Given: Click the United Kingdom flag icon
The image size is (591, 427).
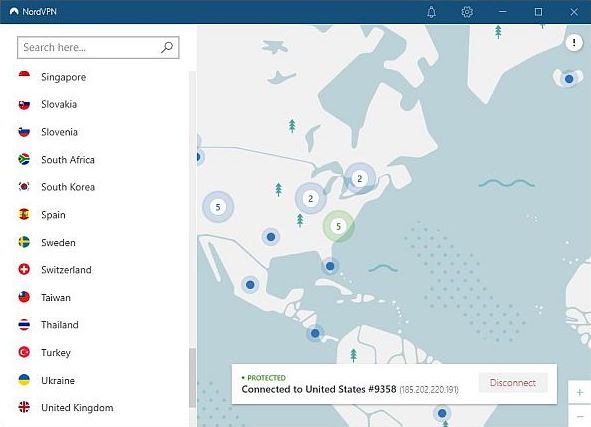Looking at the screenshot, I should [x=24, y=407].
